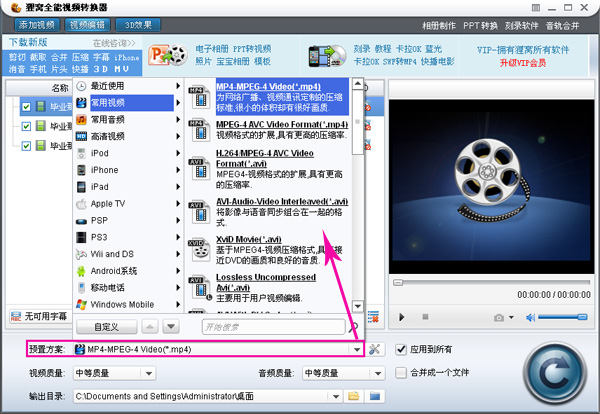
Task: Click the search magnifier icon
Action: (x=353, y=327)
